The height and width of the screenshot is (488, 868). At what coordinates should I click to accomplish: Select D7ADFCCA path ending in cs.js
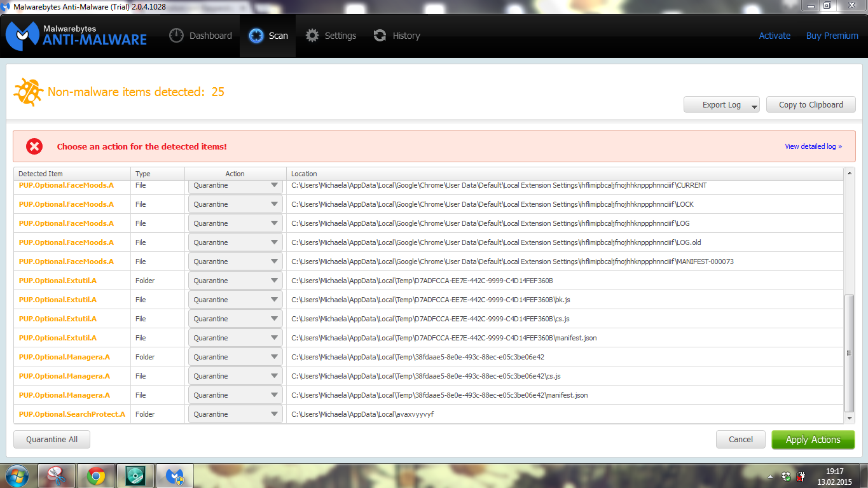point(430,319)
